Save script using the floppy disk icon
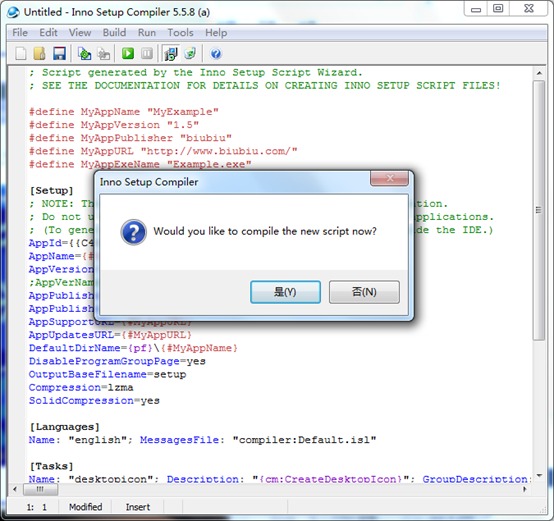 (x=59, y=54)
